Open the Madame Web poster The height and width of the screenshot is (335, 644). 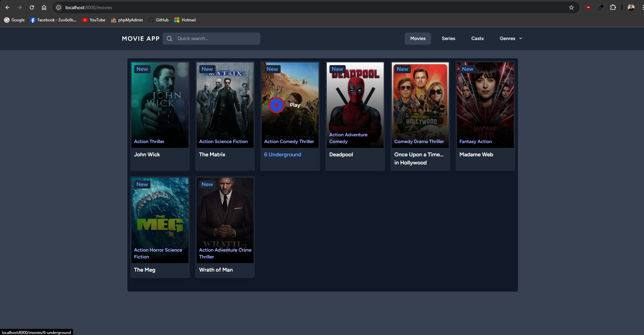click(485, 105)
